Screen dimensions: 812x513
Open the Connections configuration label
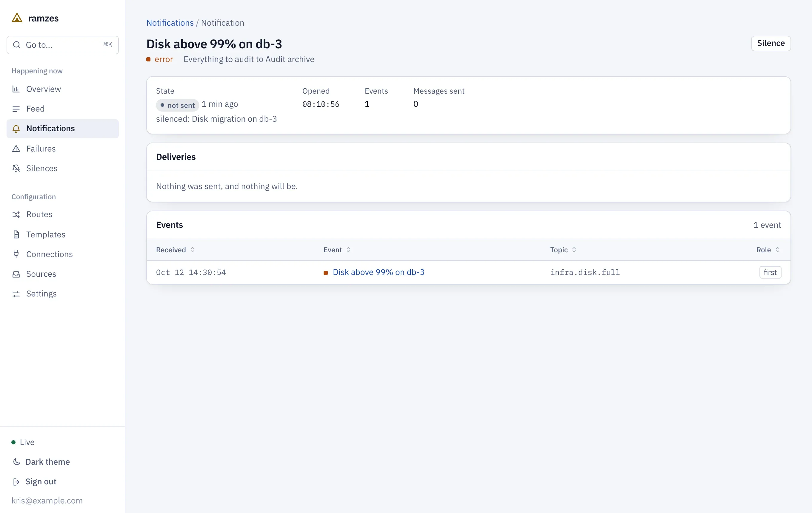click(50, 254)
